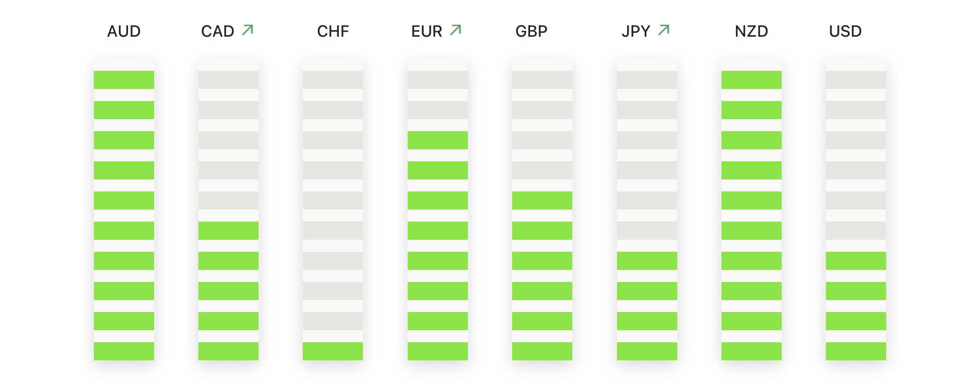Click the trend arrow beside EUR

tap(455, 30)
